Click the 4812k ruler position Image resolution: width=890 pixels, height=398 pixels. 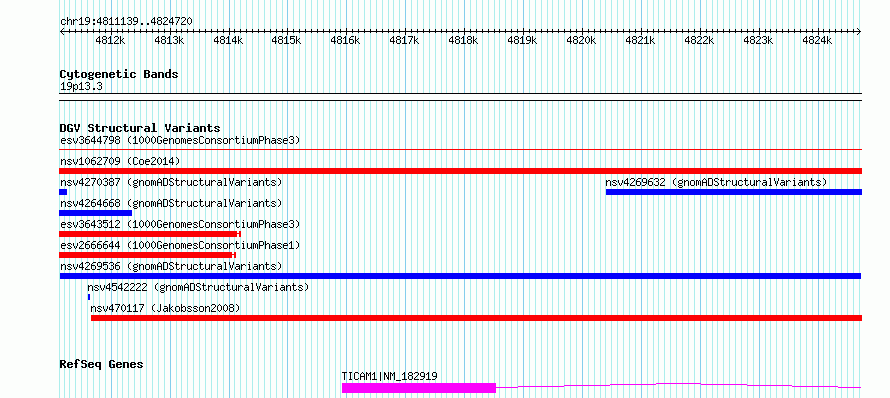click(110, 40)
